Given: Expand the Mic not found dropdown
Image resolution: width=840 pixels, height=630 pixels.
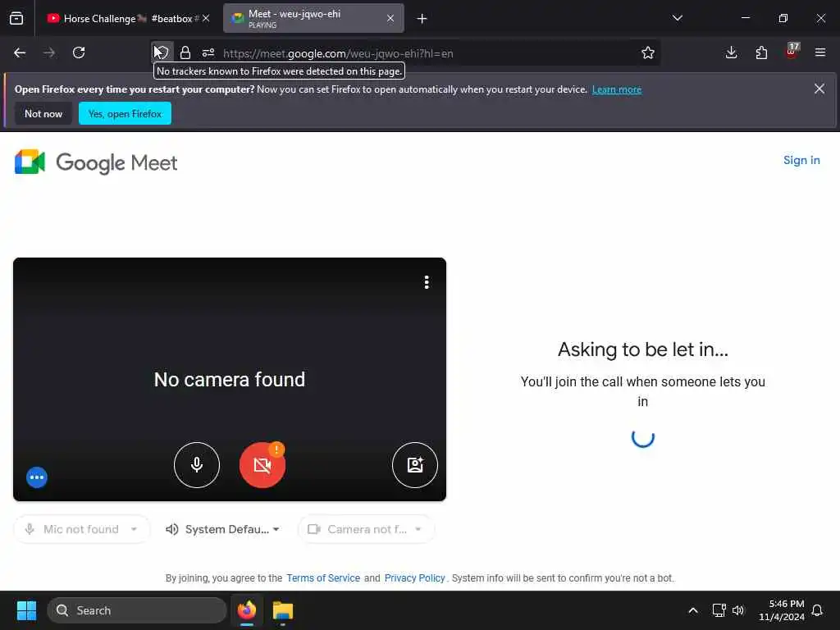Looking at the screenshot, I should click(x=81, y=529).
